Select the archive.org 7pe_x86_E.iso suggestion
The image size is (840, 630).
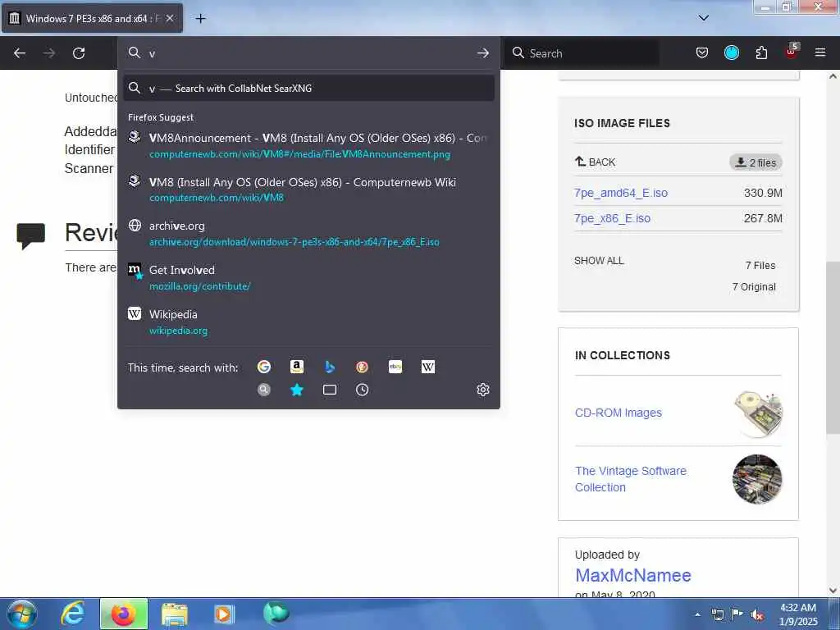coord(308,233)
